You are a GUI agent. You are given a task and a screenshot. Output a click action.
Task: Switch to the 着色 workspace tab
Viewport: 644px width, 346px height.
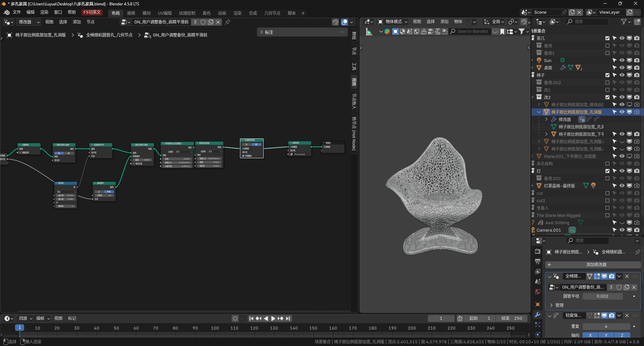(207, 13)
